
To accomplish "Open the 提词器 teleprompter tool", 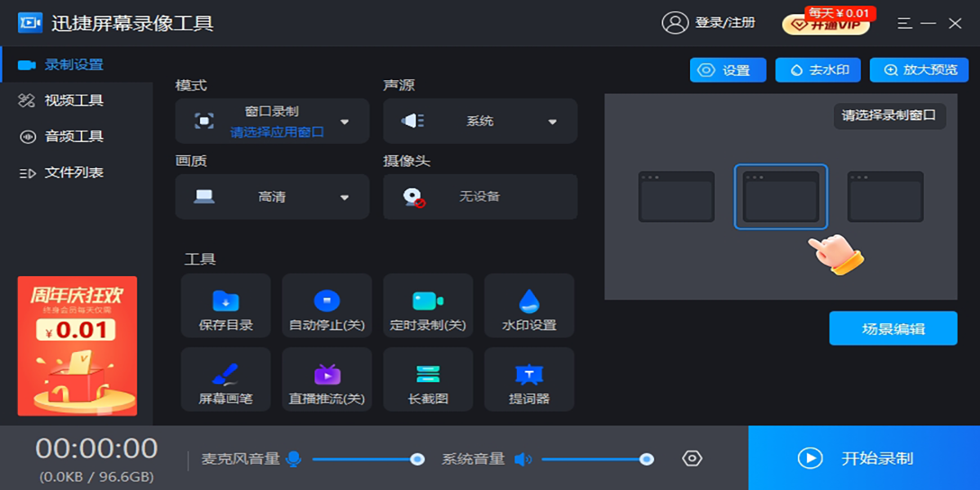I will click(529, 379).
